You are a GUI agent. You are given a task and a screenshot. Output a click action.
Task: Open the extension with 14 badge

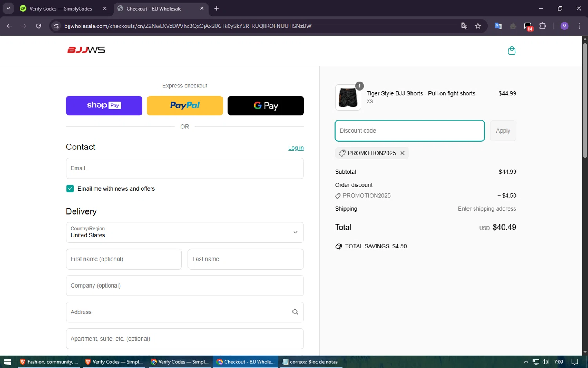pyautogui.click(x=528, y=26)
